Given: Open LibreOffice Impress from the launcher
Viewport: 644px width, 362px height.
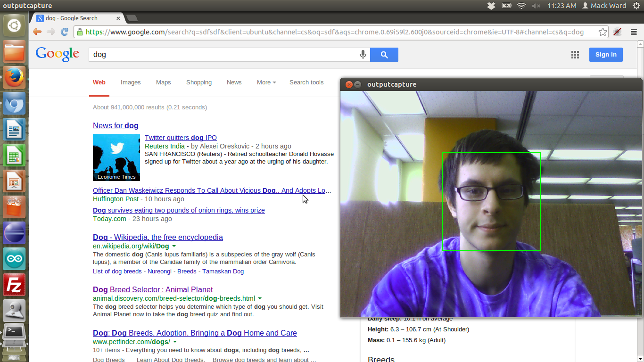Looking at the screenshot, I should point(14,181).
